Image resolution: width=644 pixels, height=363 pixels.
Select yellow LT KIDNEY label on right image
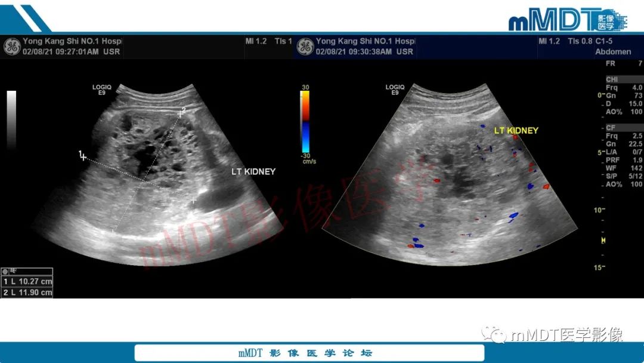point(516,130)
